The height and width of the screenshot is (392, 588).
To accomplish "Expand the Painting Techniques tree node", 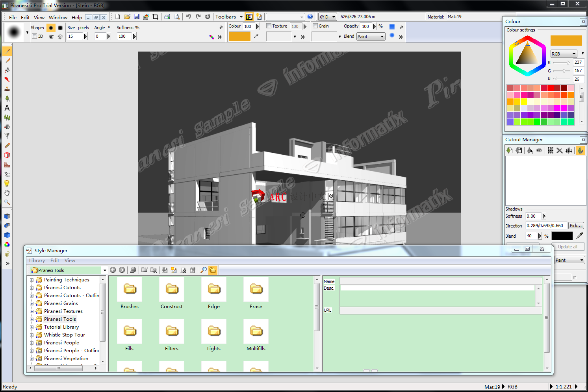I will click(32, 280).
